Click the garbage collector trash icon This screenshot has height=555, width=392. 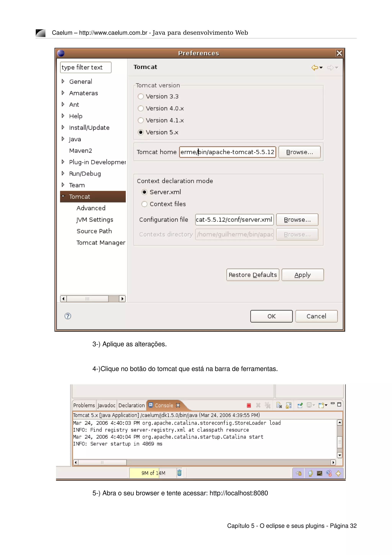pyautogui.click(x=179, y=473)
